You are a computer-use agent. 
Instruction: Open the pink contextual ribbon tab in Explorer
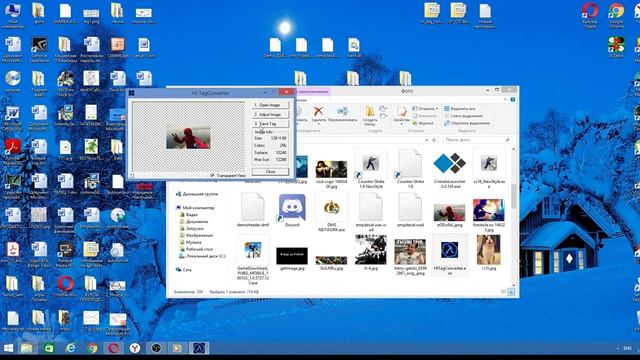tap(314, 91)
